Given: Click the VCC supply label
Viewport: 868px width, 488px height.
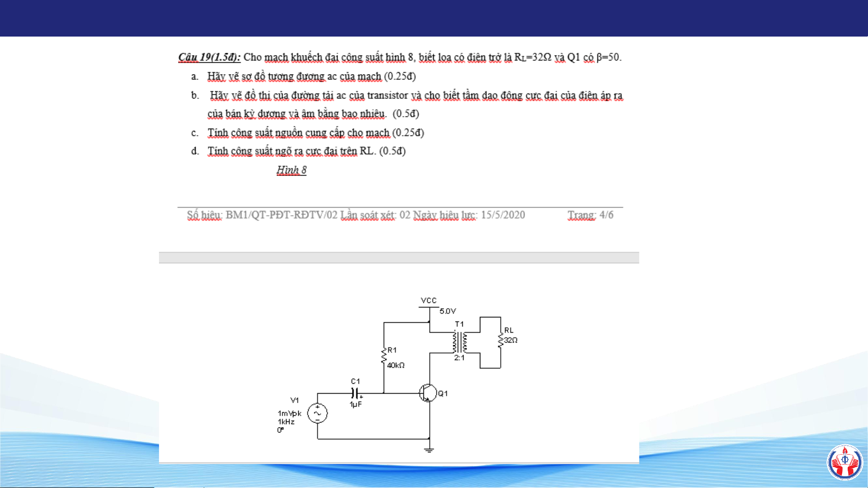Looking at the screenshot, I should (x=428, y=300).
